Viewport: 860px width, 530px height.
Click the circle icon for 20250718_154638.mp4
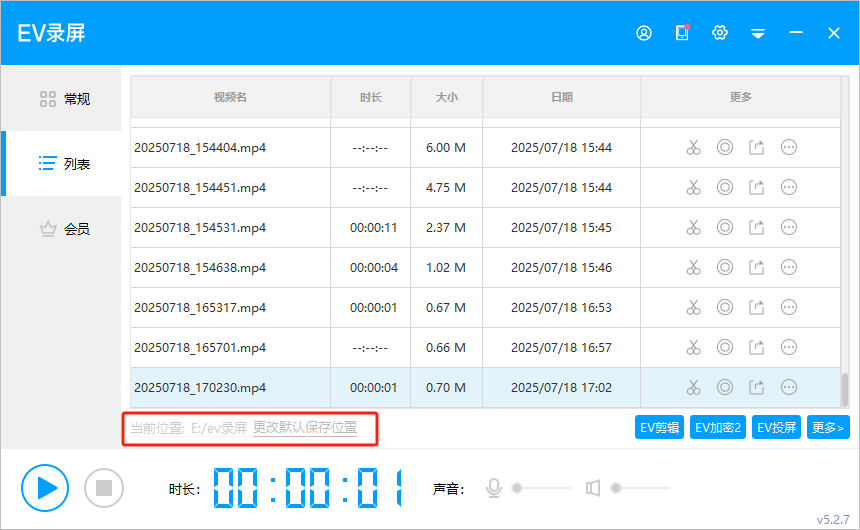tap(725, 268)
